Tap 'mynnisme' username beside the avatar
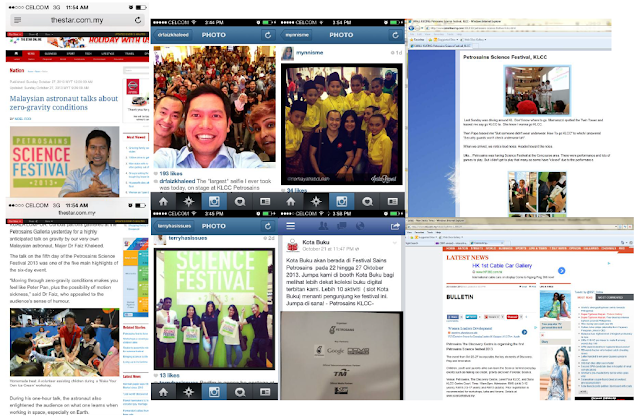This screenshot has width=640, height=417. 309,53
